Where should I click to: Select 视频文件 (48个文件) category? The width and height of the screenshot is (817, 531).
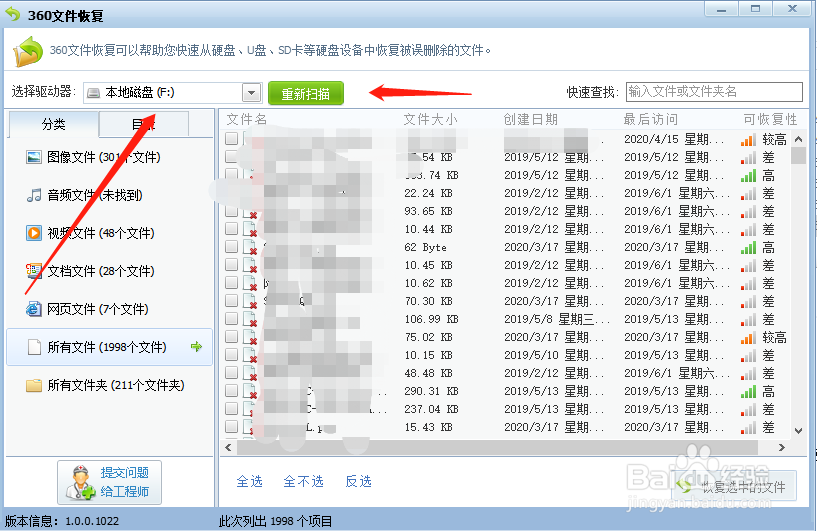click(x=90, y=233)
